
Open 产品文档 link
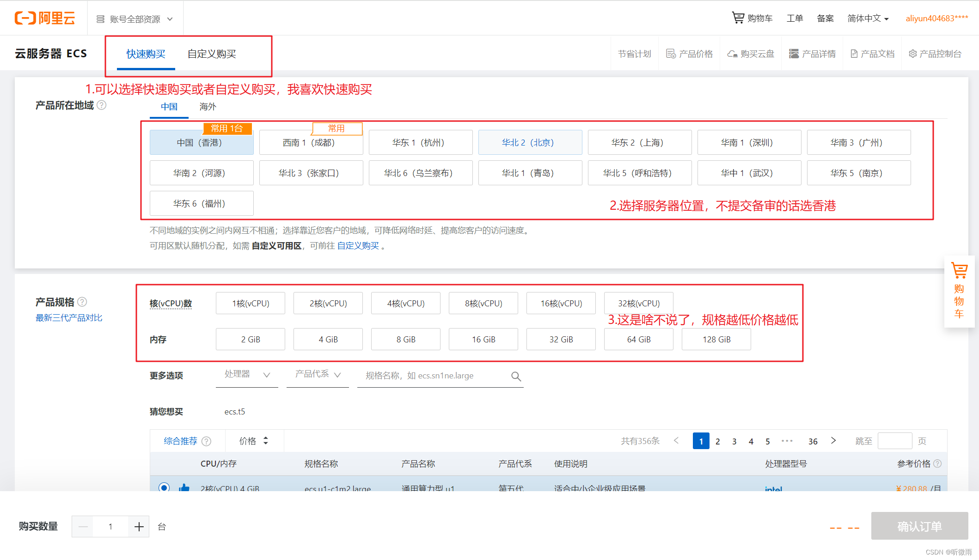tap(872, 54)
